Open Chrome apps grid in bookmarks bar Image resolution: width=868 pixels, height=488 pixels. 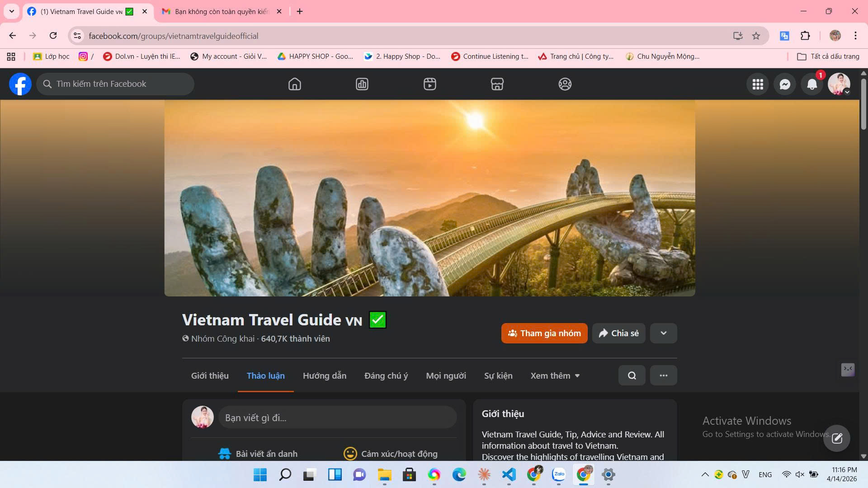[x=11, y=56]
